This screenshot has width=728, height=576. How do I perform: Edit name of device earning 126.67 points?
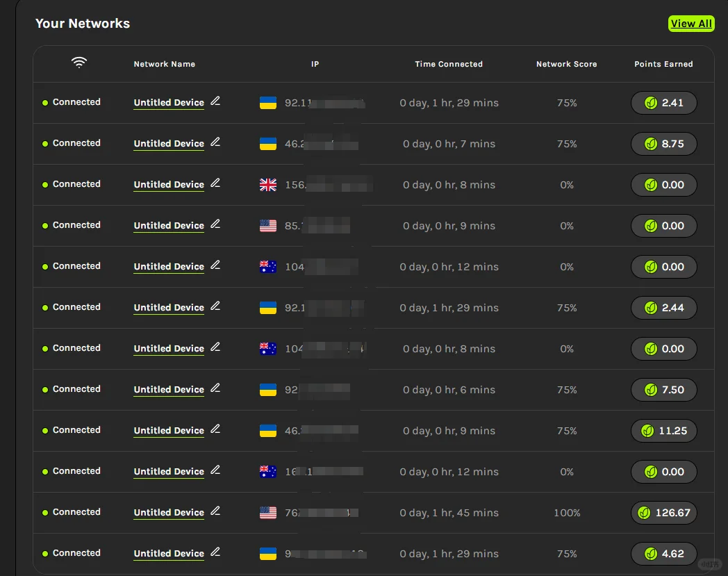tap(215, 511)
